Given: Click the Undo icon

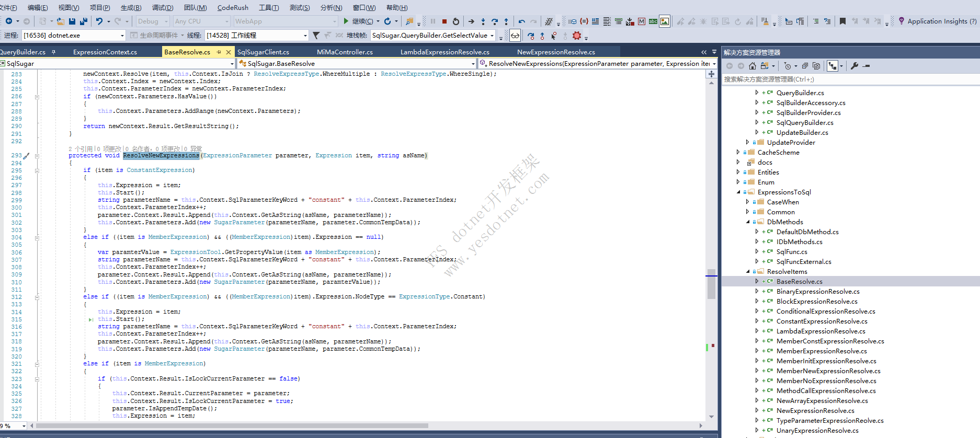Looking at the screenshot, I should pos(99,21).
